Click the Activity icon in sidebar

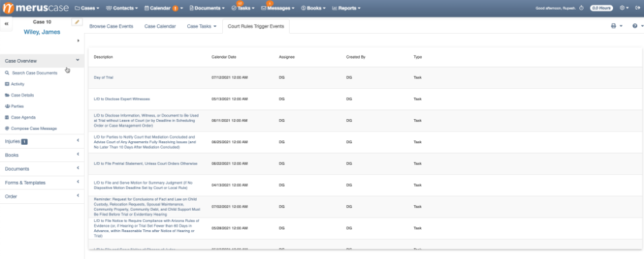pyautogui.click(x=7, y=84)
